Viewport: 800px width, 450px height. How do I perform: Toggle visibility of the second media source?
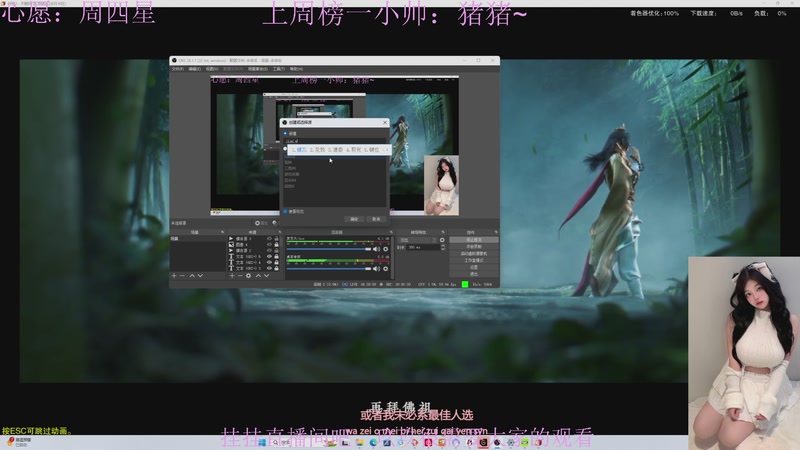tap(269, 251)
